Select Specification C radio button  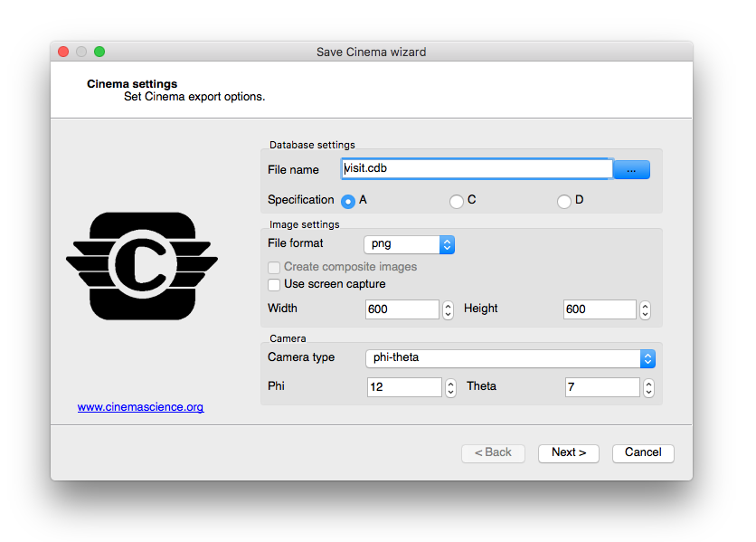tap(456, 201)
